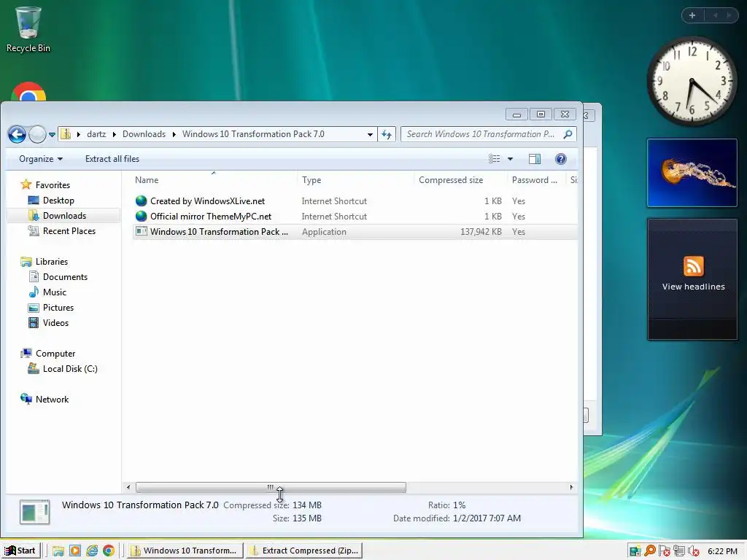Click the scroll left arrow
This screenshot has width=747, height=560.
(128, 487)
